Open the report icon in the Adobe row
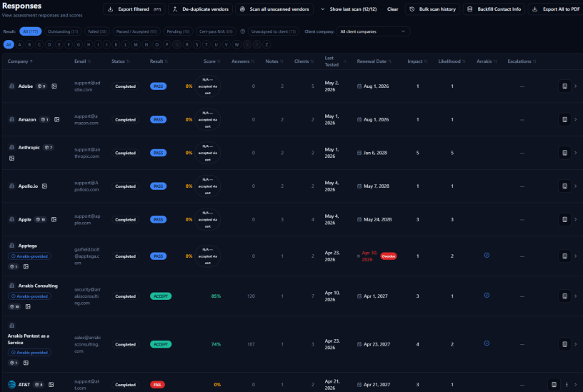Image resolution: width=583 pixels, height=392 pixels. click(564, 86)
